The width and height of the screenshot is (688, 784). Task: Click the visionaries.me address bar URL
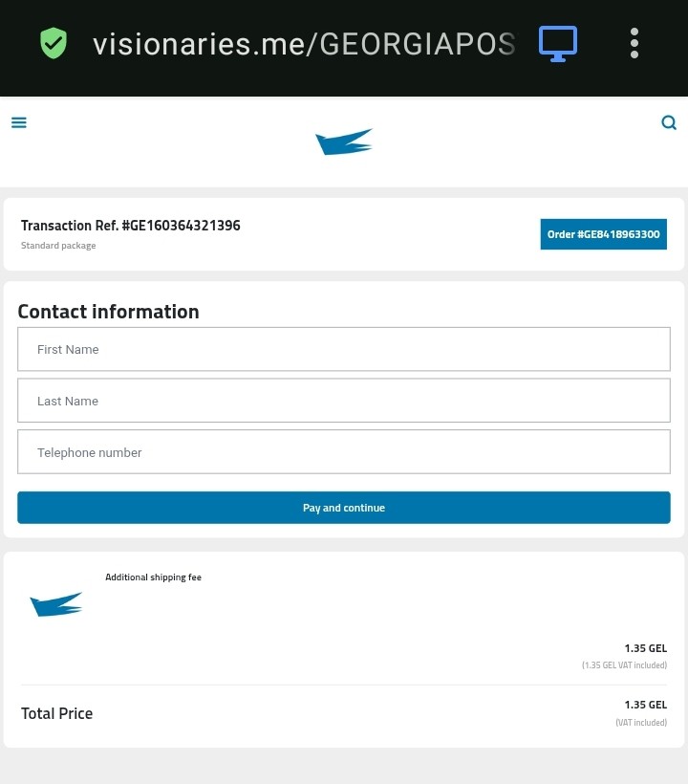click(304, 44)
